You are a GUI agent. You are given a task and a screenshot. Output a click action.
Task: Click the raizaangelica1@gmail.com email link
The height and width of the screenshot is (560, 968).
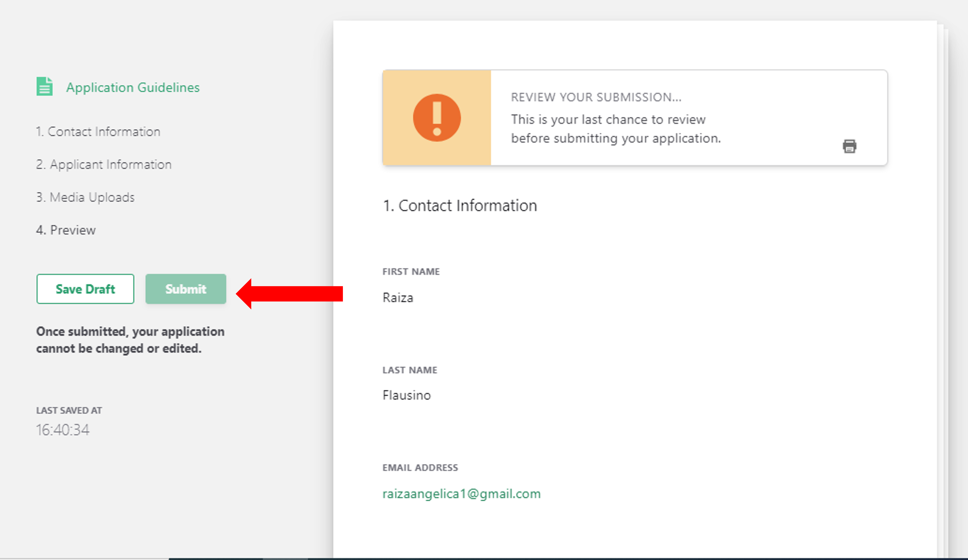[461, 494]
